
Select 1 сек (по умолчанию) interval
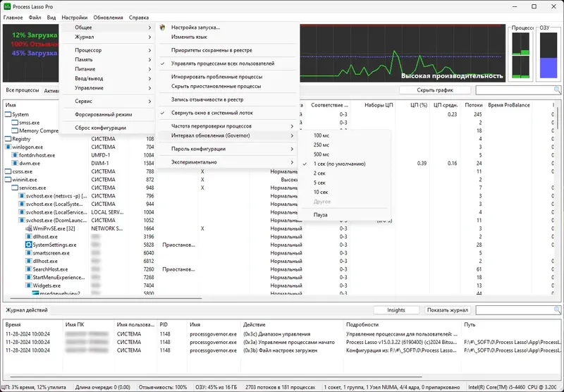(x=344, y=164)
